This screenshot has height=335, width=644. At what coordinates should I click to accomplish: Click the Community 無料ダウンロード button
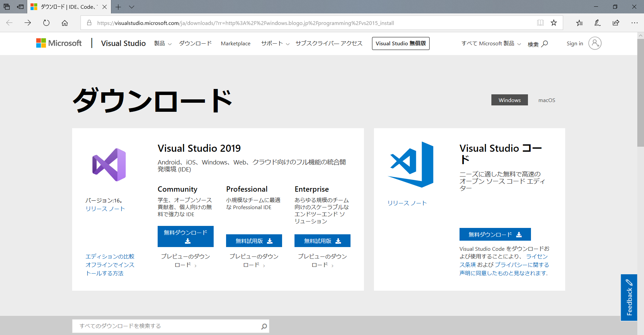coord(185,236)
